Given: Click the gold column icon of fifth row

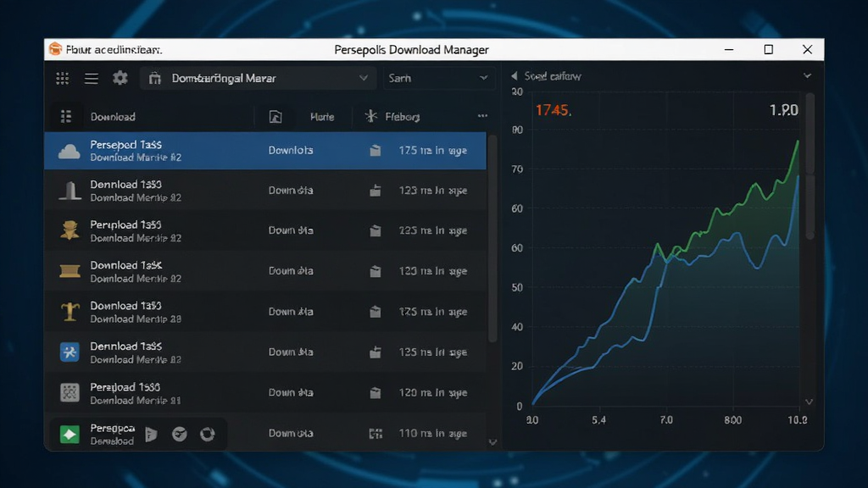Looking at the screenshot, I should point(70,312).
